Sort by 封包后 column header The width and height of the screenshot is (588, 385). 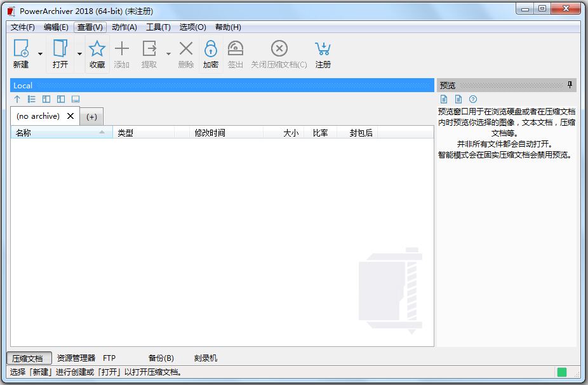[x=357, y=132]
